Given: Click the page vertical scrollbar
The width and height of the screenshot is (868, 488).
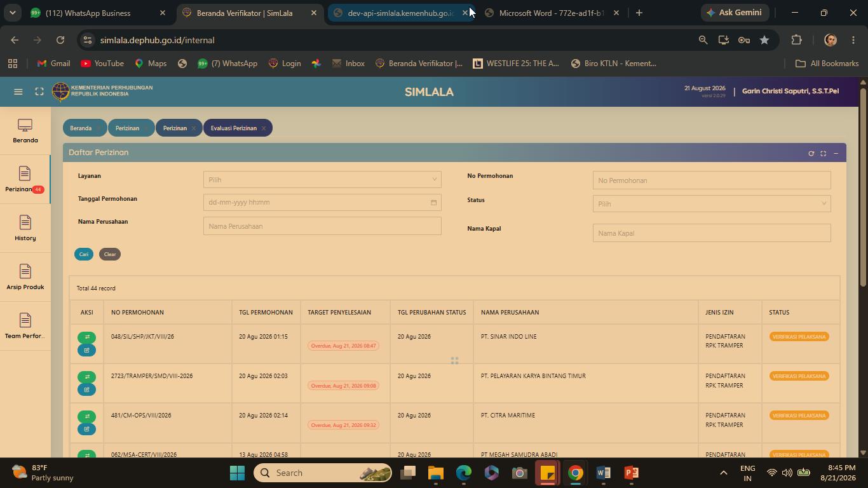Looking at the screenshot, I should pos(863,187).
